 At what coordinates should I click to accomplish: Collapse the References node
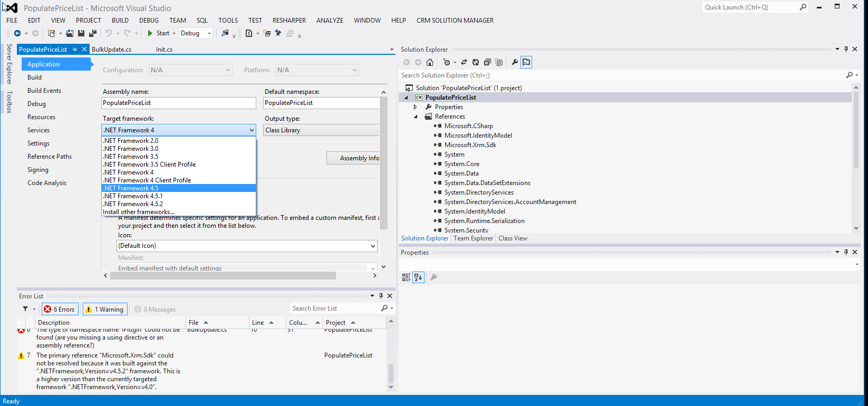pyautogui.click(x=416, y=117)
